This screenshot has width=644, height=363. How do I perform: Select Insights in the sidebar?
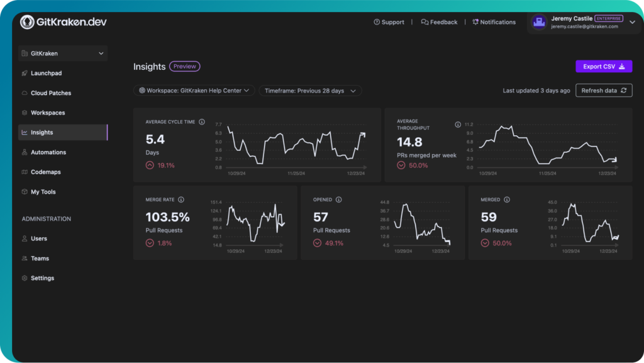pos(63,133)
